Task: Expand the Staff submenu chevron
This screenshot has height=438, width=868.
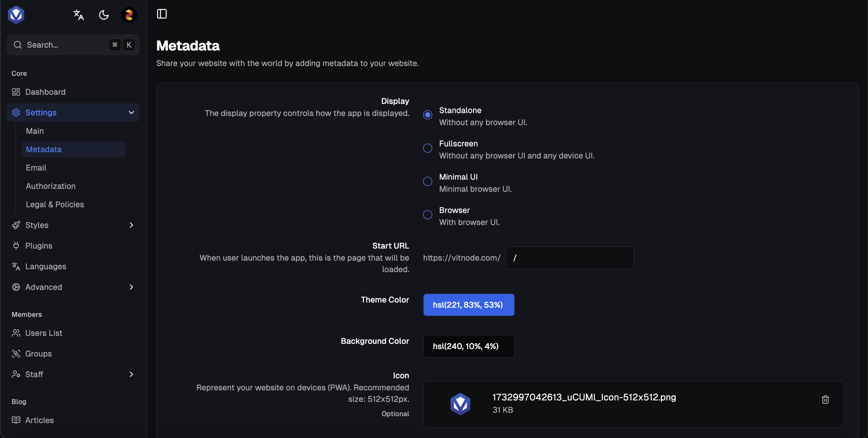Action: tap(131, 374)
